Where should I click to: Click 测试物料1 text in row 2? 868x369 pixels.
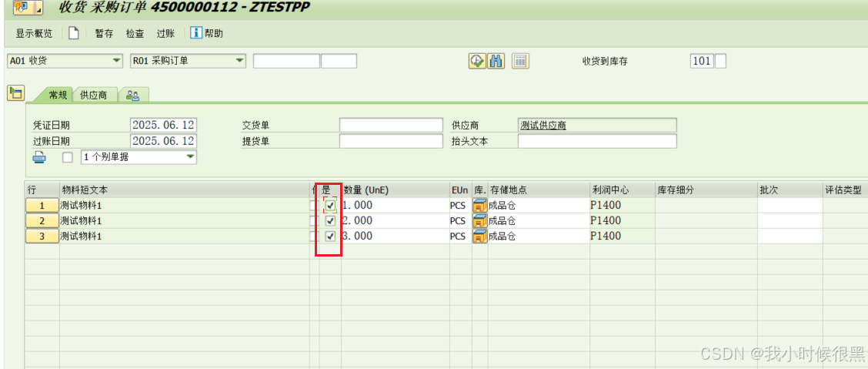(82, 221)
